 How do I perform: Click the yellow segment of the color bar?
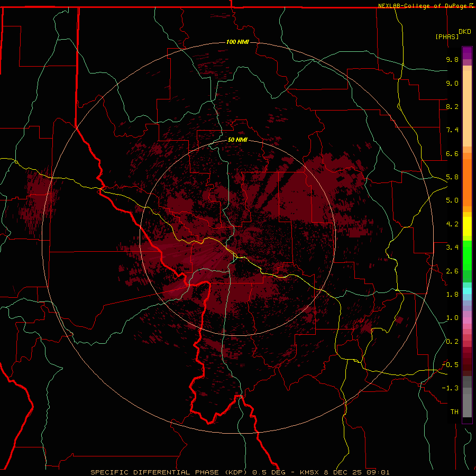click(x=467, y=226)
